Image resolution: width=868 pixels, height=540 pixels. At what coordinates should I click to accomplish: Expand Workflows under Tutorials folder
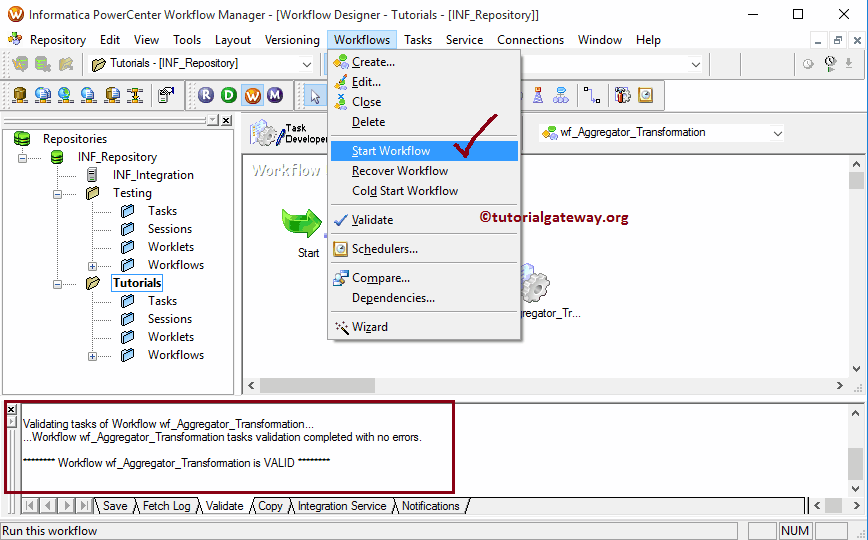pyautogui.click(x=92, y=356)
